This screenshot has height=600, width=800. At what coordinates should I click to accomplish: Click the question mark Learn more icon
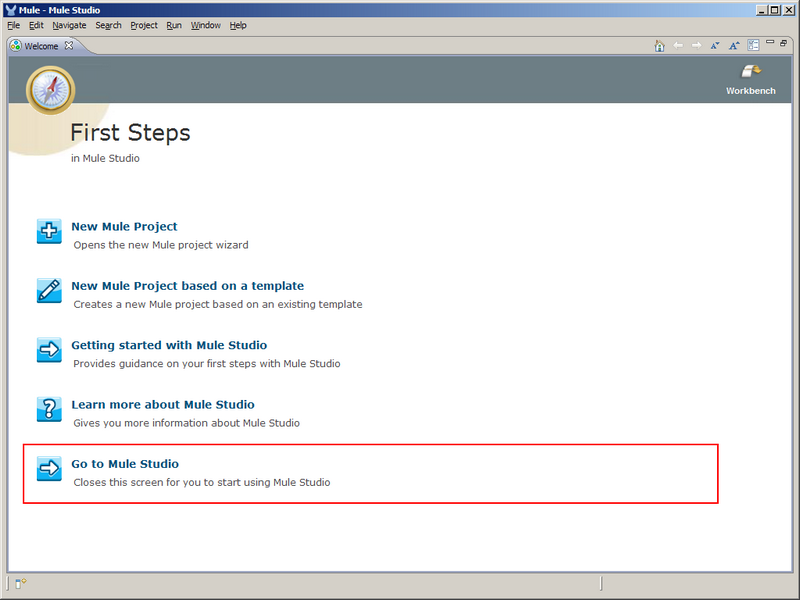coord(49,409)
